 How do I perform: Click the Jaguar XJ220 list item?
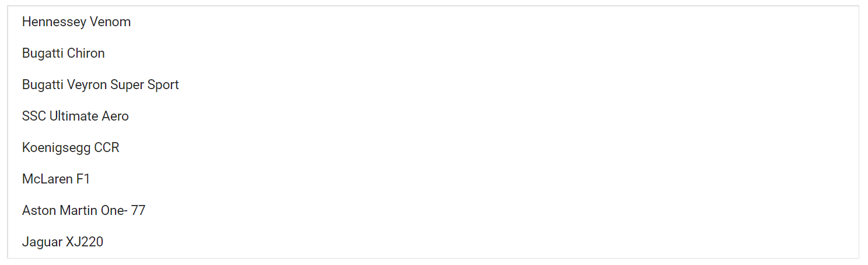tap(433, 242)
